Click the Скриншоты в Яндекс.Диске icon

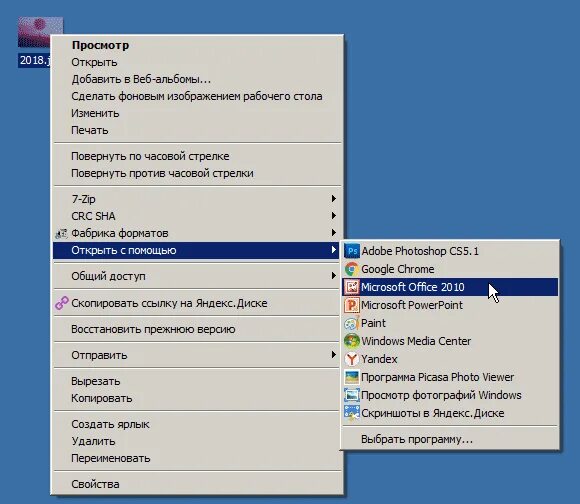click(x=351, y=413)
